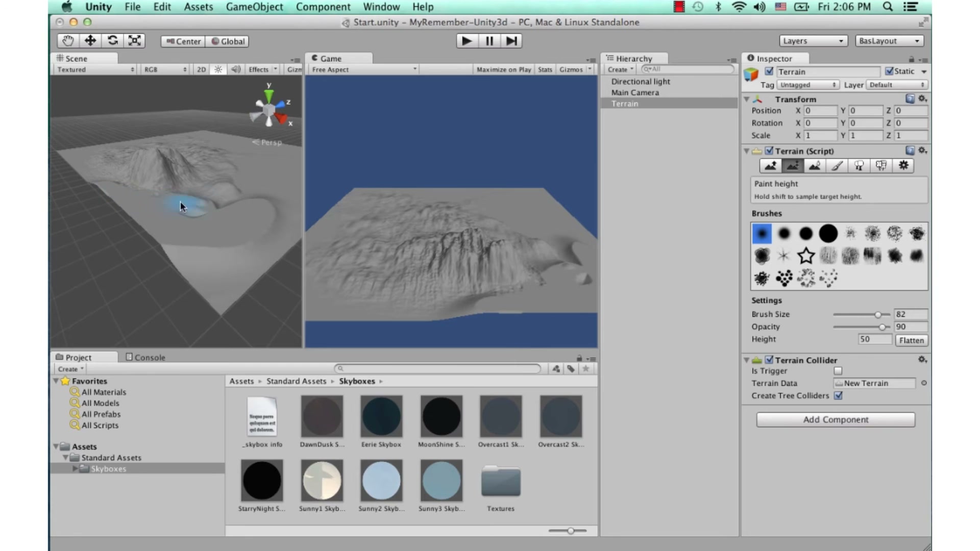
Task: Open the BasLayout layout dropdown
Action: point(889,41)
